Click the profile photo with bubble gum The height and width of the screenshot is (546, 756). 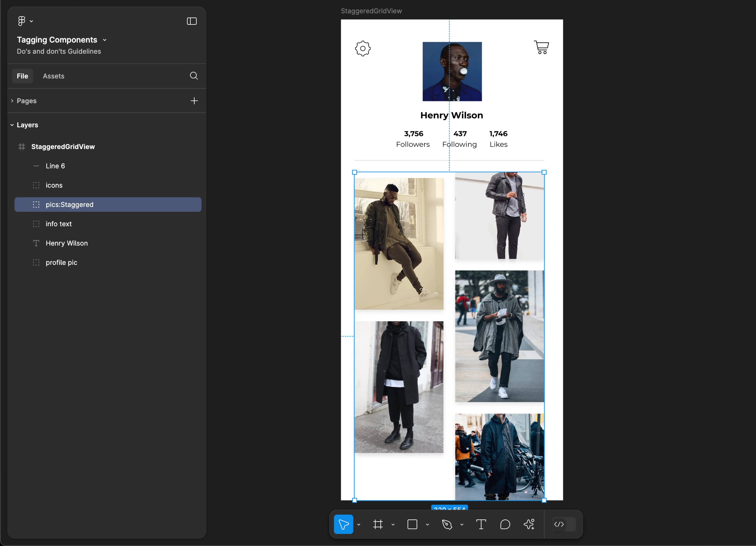[452, 71]
